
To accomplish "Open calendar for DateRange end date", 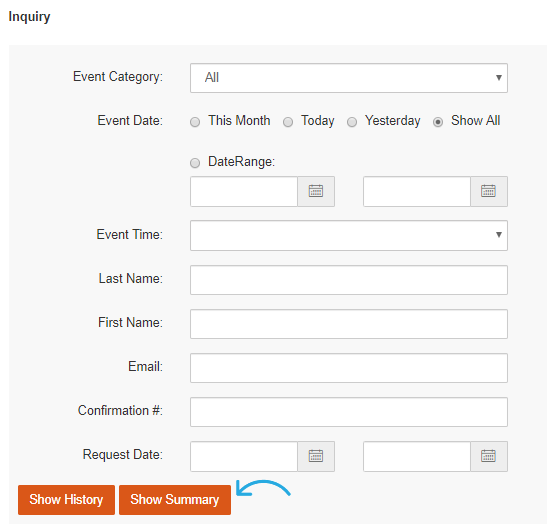I will tap(488, 191).
